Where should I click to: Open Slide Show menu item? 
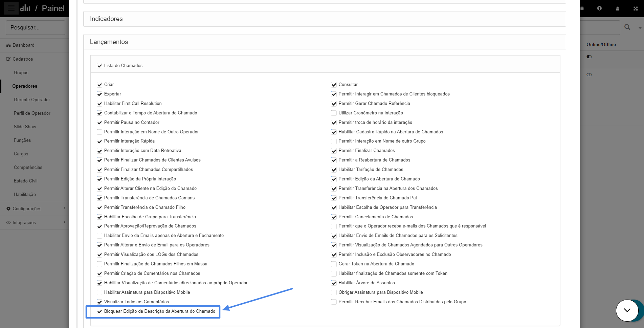(25, 127)
